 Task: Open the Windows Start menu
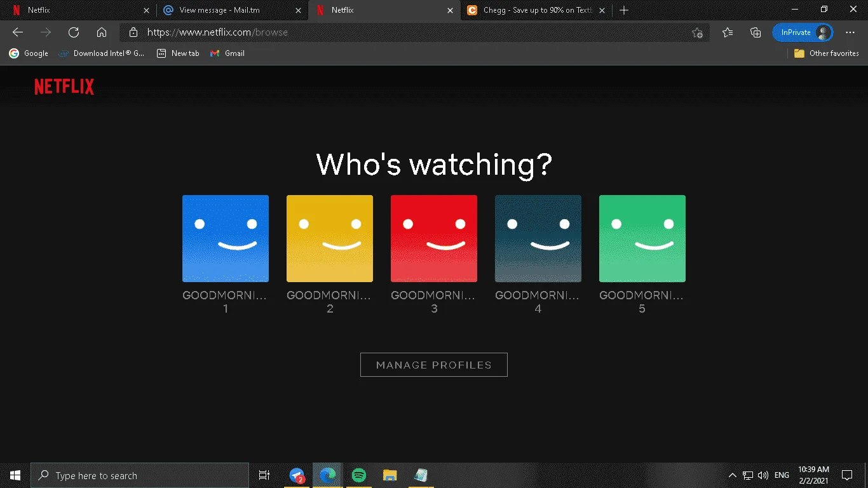tap(15, 475)
